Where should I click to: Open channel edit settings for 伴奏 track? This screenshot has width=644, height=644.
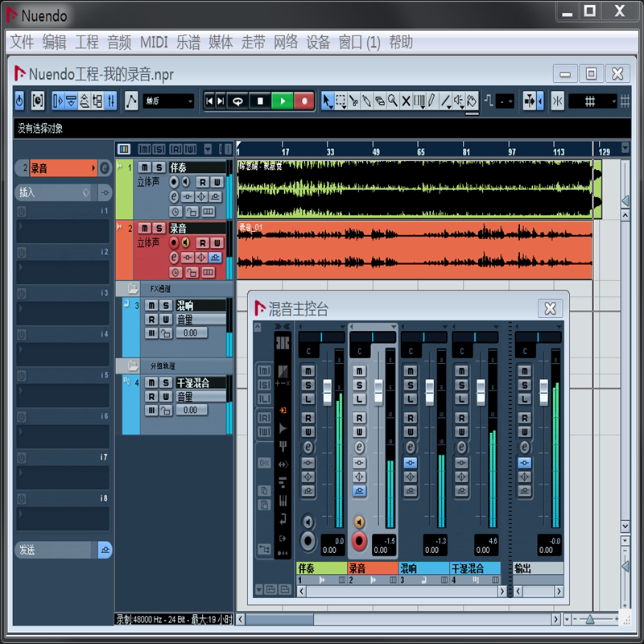174,196
